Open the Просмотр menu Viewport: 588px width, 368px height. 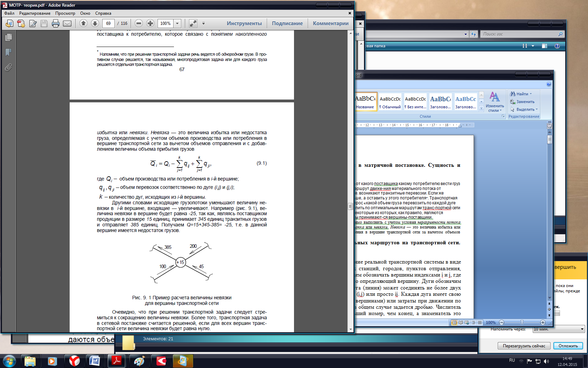[x=65, y=13]
